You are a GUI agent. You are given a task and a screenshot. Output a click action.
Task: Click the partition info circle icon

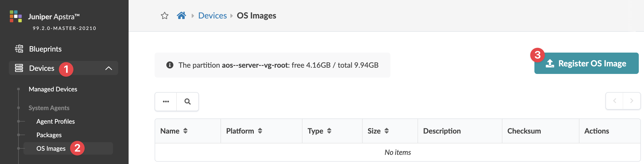[x=170, y=65]
